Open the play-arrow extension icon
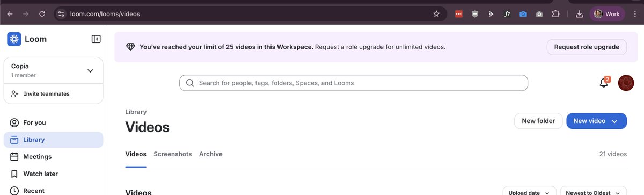Viewport: 644px width, 195px height. [491, 14]
